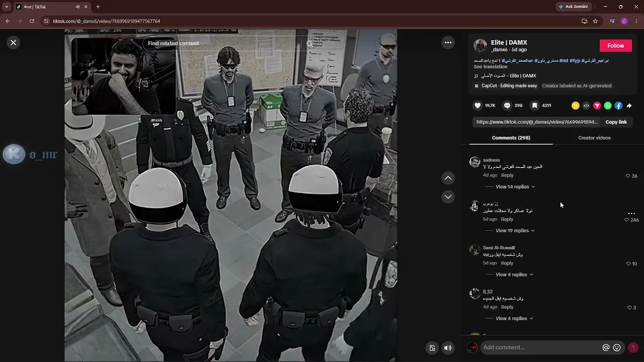Like the comment with 246 likes

click(626, 220)
